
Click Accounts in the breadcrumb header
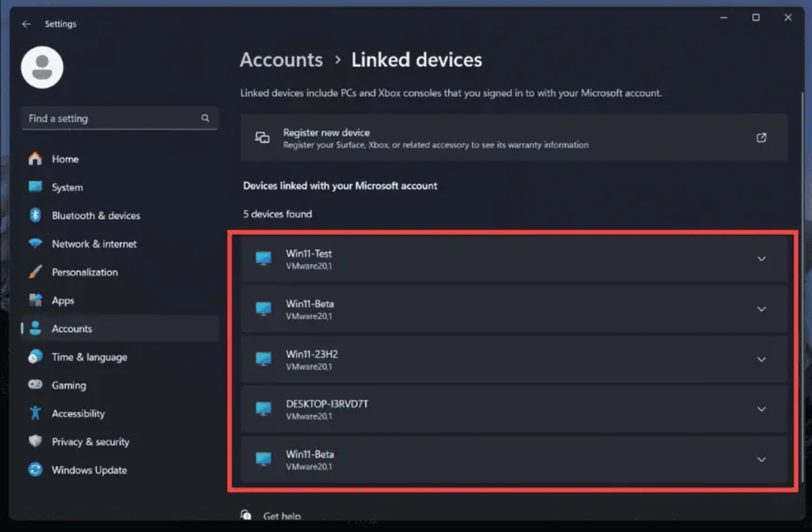[281, 59]
